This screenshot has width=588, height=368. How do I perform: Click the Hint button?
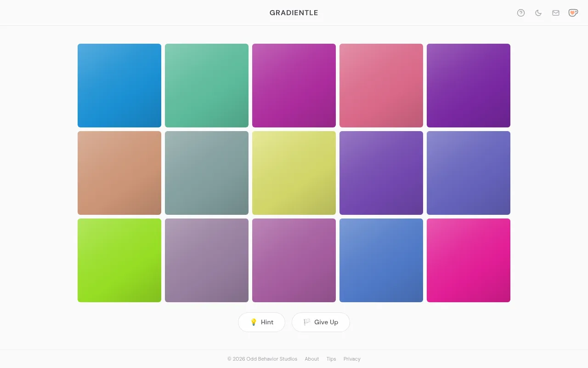pos(262,322)
